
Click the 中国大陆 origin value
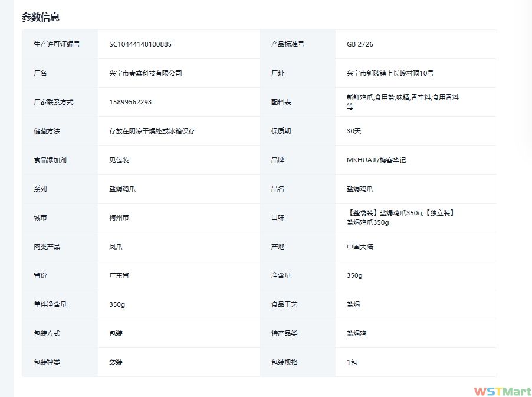tap(360, 247)
